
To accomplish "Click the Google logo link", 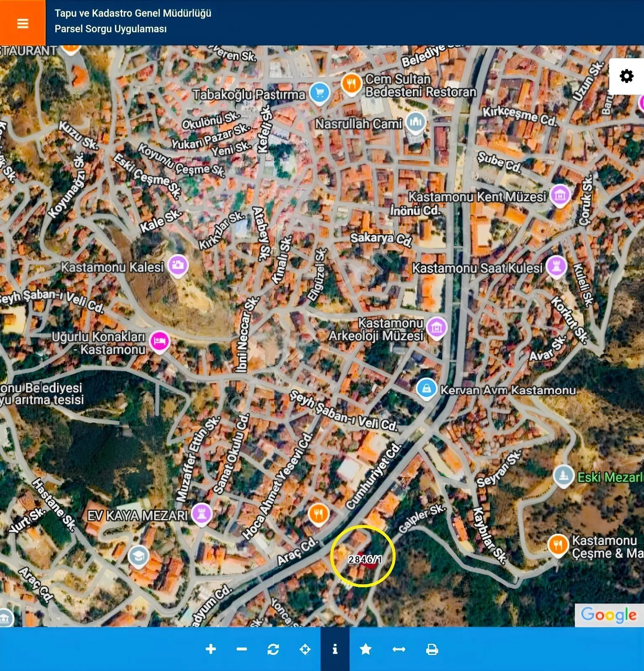I will pyautogui.click(x=609, y=615).
